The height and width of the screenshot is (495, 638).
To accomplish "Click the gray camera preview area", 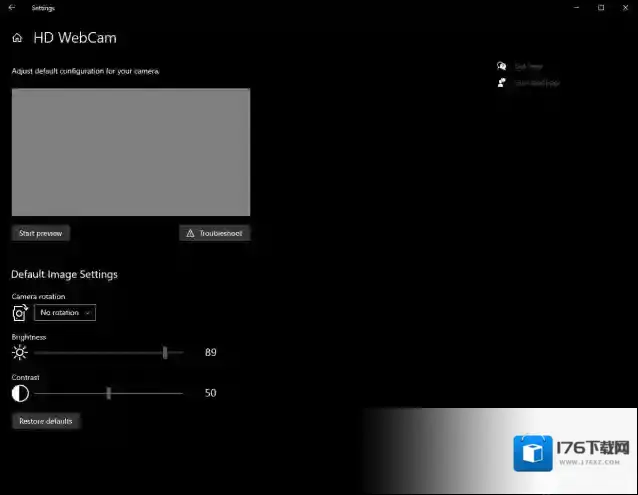I will coord(130,152).
